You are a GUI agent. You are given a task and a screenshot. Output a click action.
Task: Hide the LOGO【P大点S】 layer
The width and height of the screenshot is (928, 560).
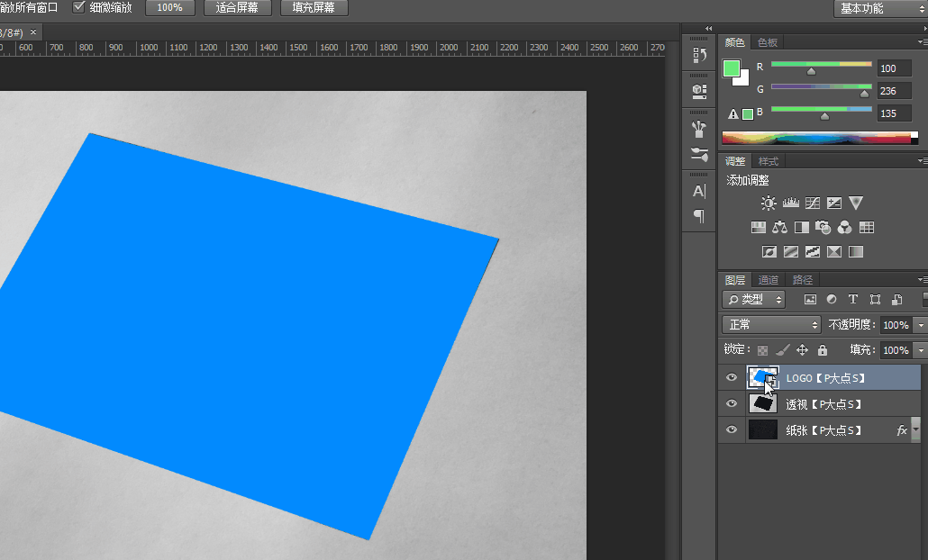732,377
